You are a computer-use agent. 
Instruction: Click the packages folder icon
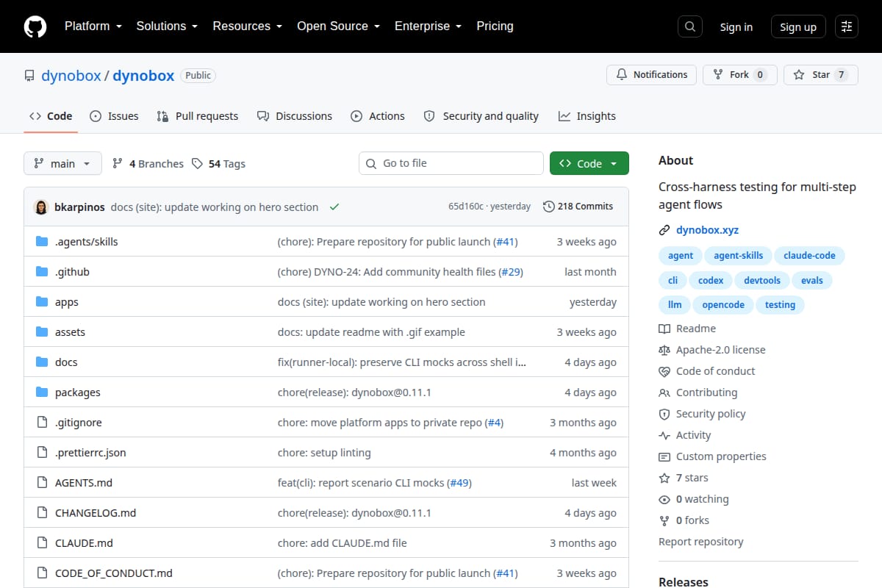(x=42, y=392)
